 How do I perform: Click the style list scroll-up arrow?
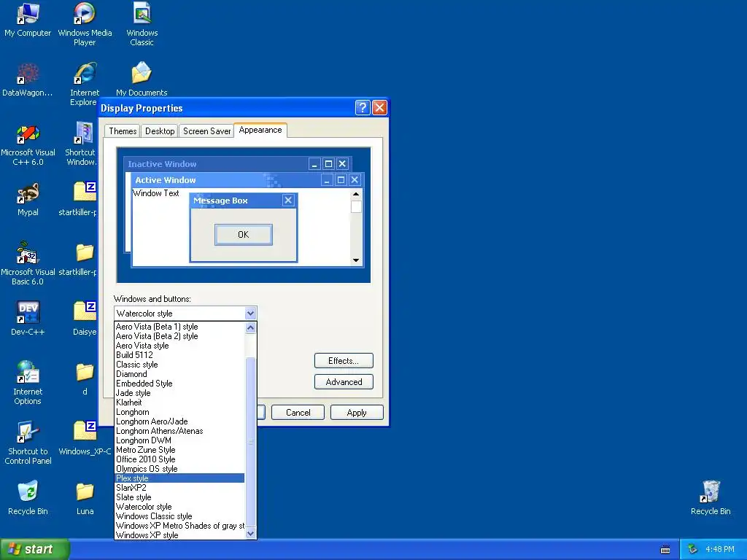251,327
